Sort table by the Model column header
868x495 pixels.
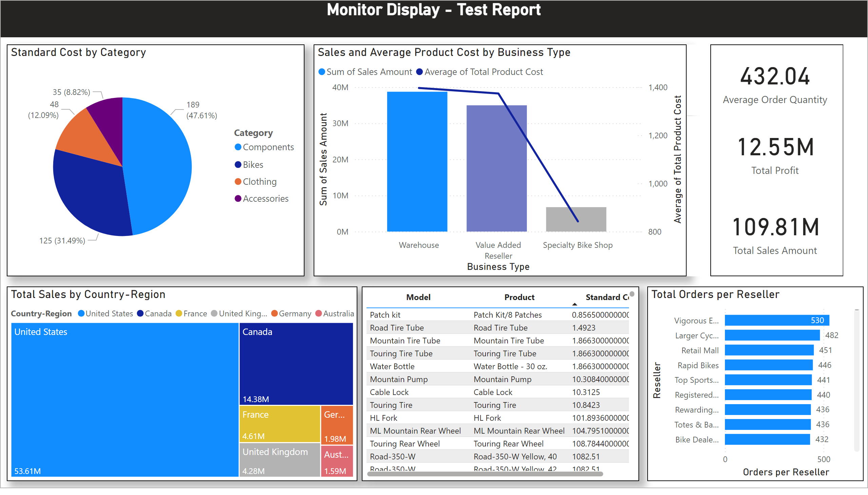[418, 297]
